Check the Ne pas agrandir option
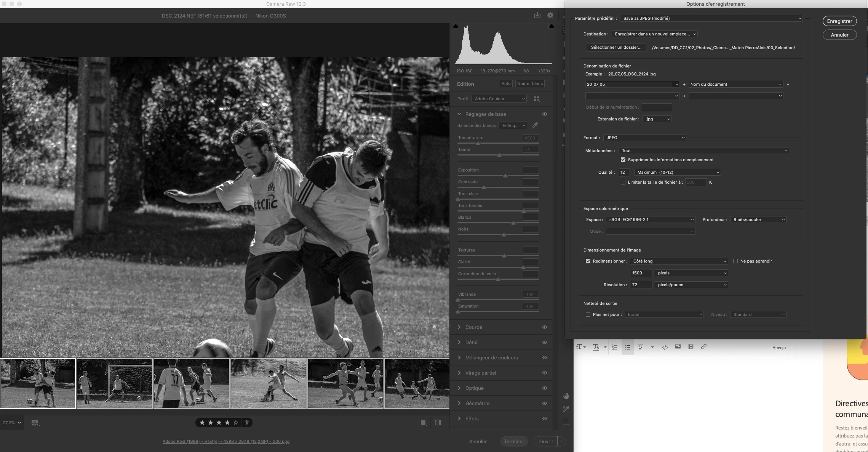This screenshot has height=452, width=868. click(735, 261)
